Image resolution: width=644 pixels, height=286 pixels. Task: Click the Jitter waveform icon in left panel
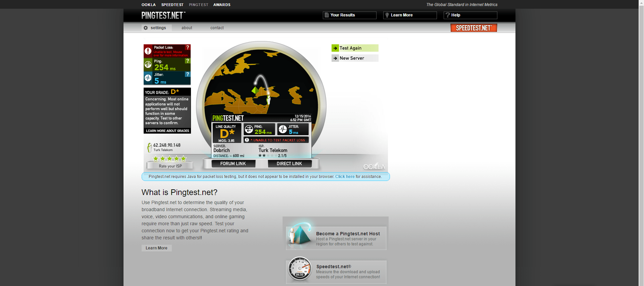pos(148,78)
